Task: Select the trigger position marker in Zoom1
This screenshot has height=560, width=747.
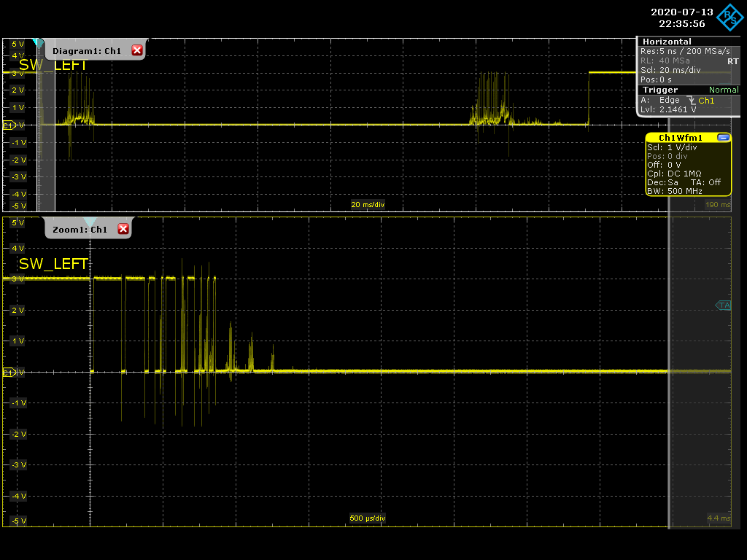Action: (x=90, y=222)
